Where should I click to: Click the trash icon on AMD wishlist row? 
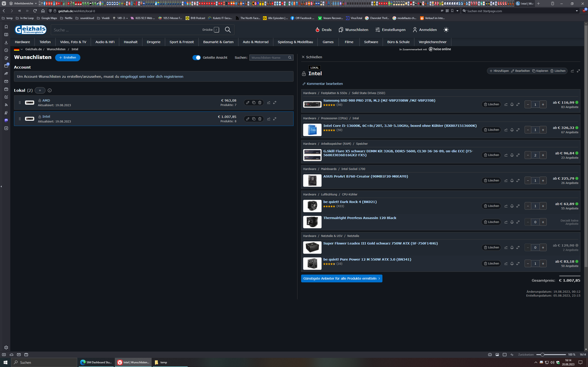(x=260, y=103)
